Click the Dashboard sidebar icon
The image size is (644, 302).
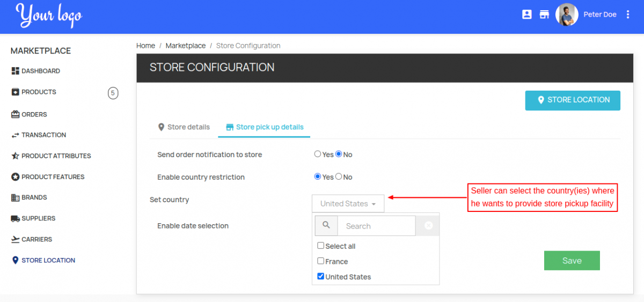(15, 71)
